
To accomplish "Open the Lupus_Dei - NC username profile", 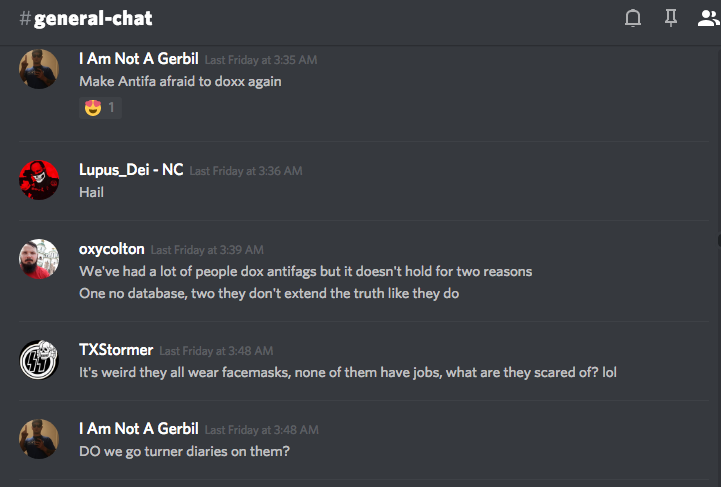I will click(x=131, y=170).
